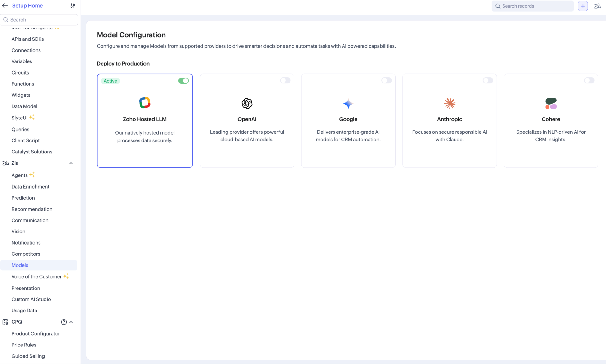Open APIs and SDKs in sidebar
Image resolution: width=606 pixels, height=364 pixels.
[27, 39]
